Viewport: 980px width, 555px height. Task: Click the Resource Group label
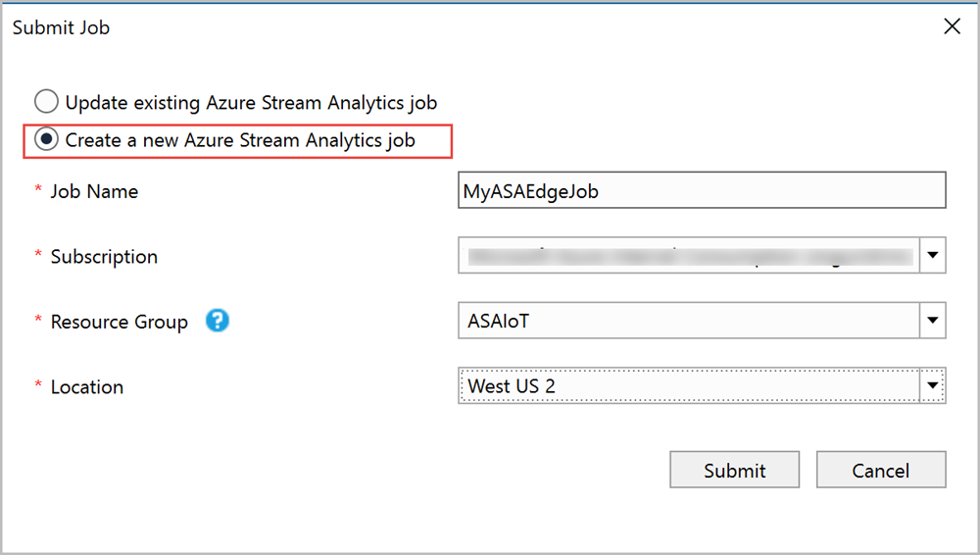coord(119,323)
